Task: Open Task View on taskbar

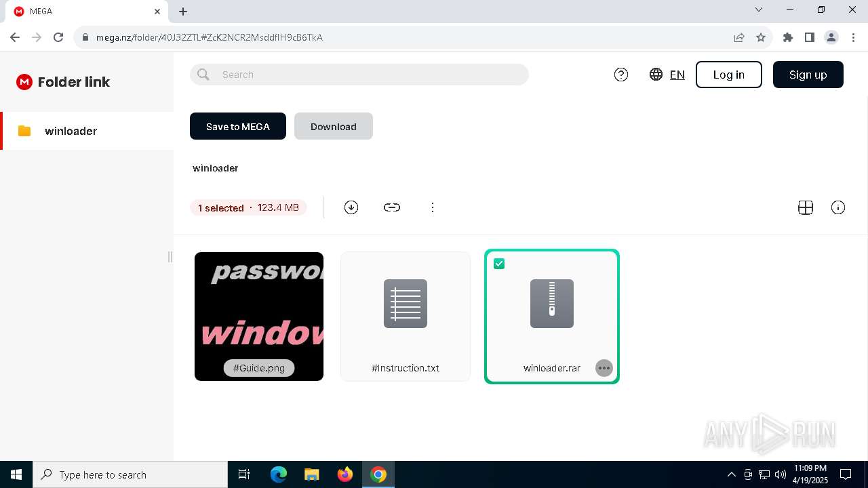Action: (x=244, y=474)
